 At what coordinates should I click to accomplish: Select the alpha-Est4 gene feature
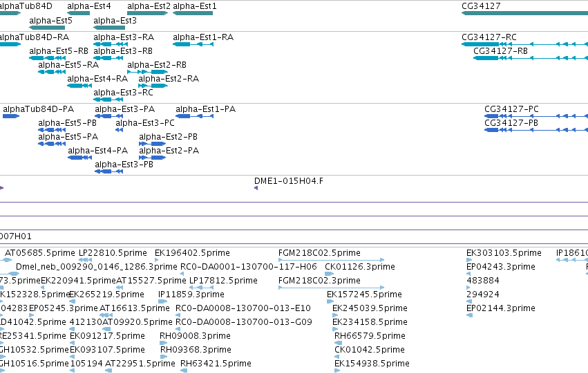point(78,13)
